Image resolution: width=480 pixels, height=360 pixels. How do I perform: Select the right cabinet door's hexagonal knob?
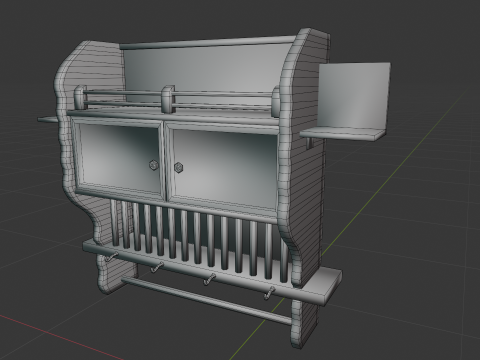point(179,167)
